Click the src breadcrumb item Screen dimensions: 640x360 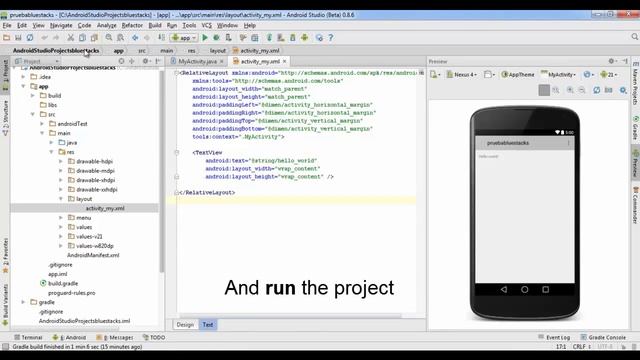(x=142, y=51)
